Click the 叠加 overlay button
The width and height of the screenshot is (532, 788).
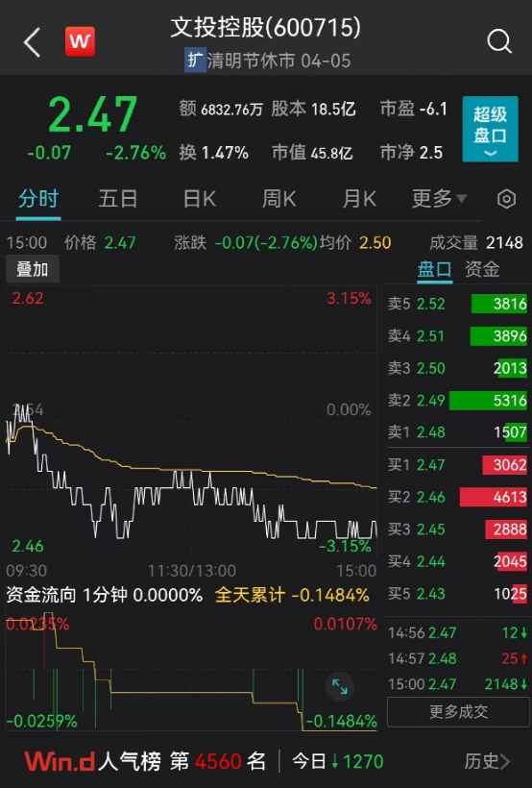tap(32, 269)
